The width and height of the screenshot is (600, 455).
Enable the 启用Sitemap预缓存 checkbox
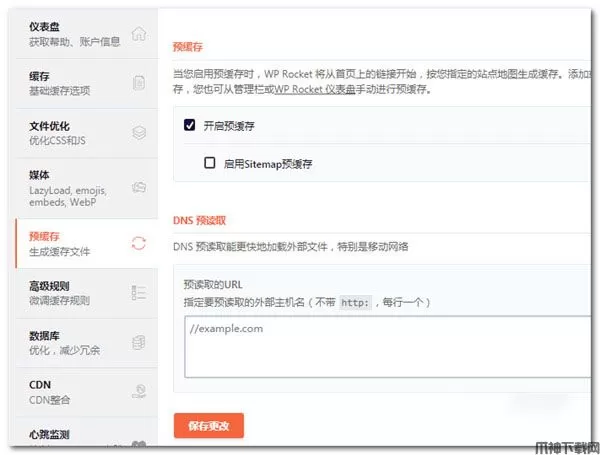210,162
